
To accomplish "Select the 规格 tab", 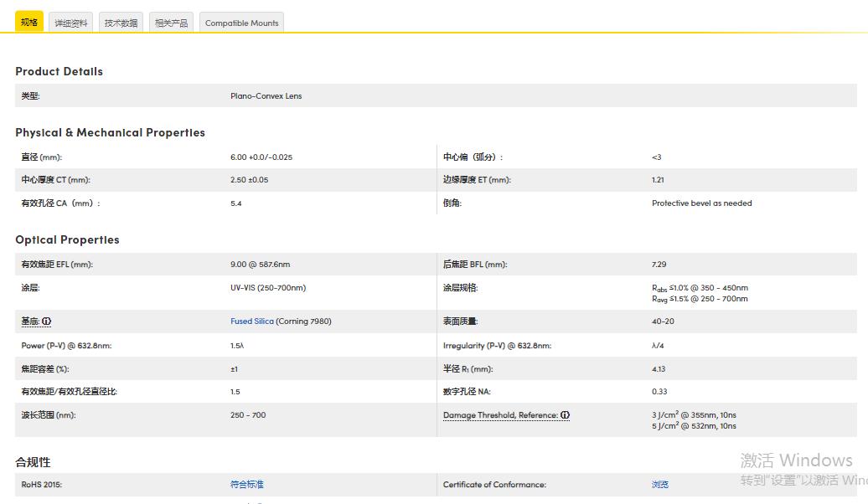I will [29, 23].
